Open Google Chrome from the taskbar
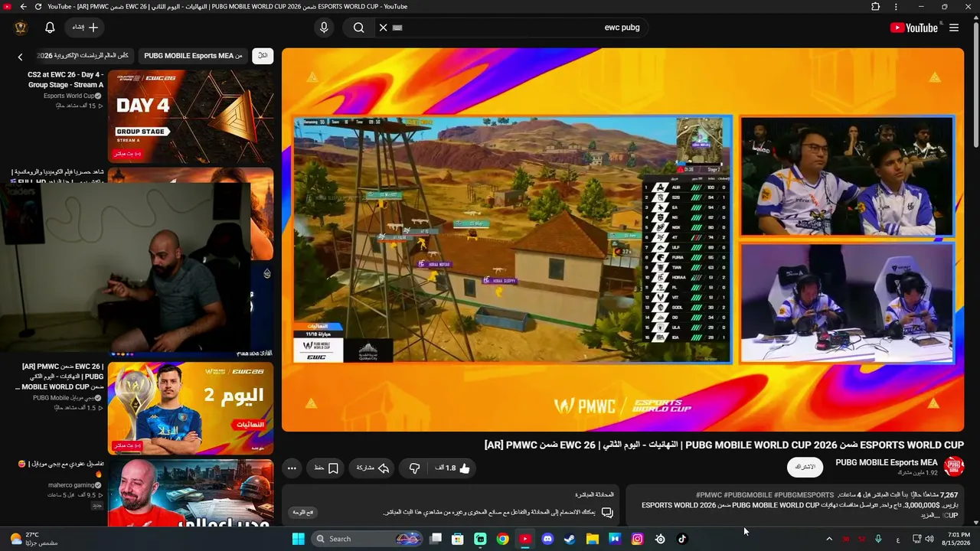The height and width of the screenshot is (551, 980). click(502, 539)
